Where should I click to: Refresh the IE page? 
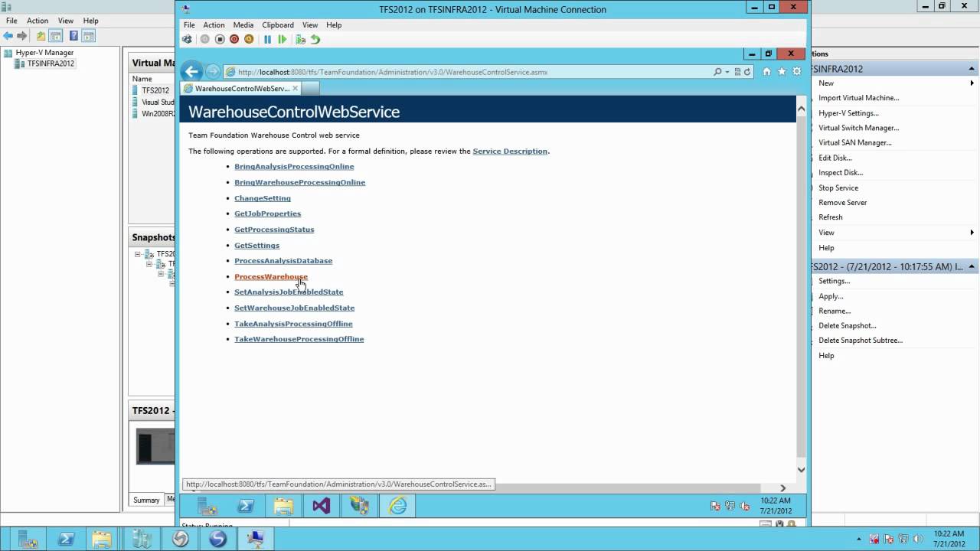point(747,72)
